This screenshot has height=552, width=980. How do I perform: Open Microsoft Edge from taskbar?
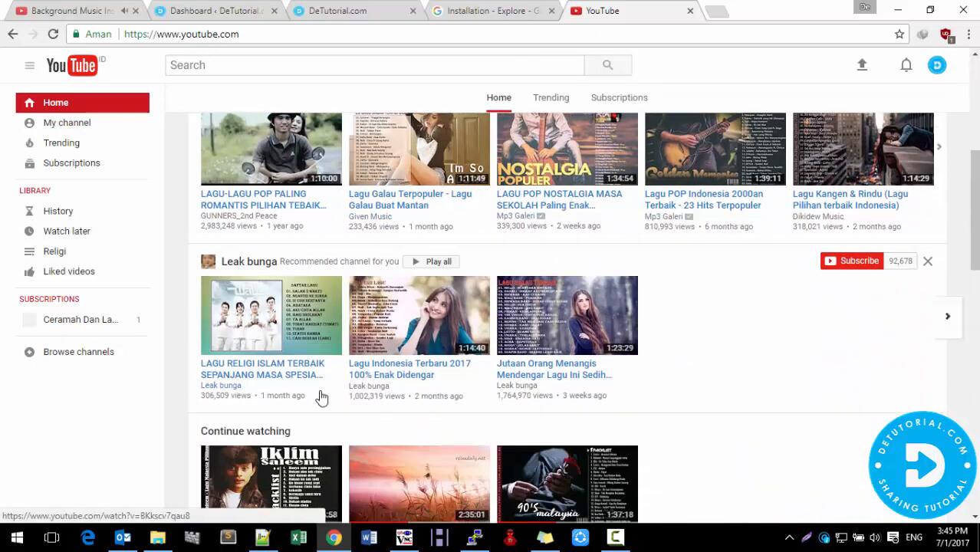pos(87,537)
